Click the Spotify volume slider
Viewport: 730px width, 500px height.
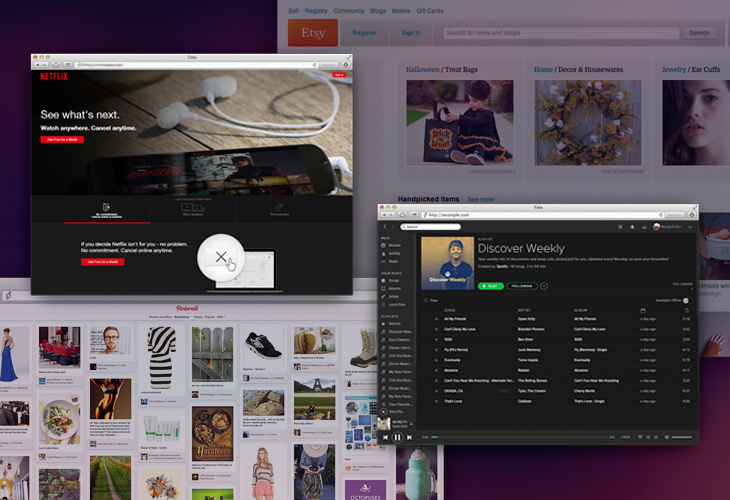click(x=682, y=437)
